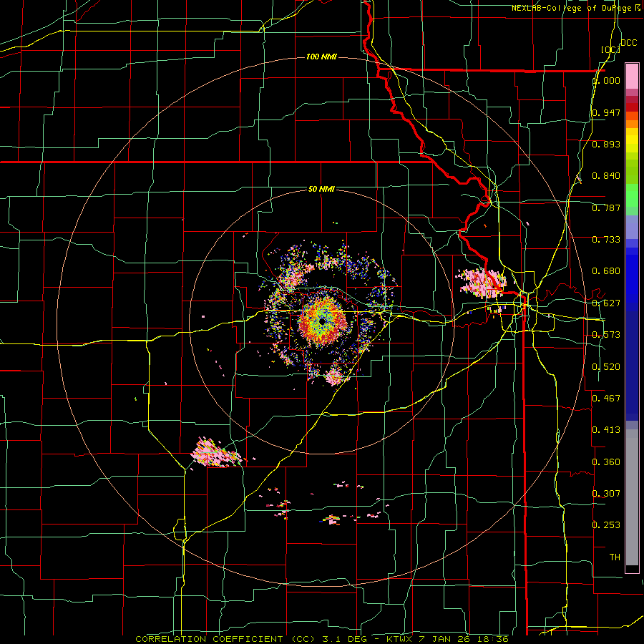Click the CORRELATION COEFFICIENT footer caption

pos(322,639)
